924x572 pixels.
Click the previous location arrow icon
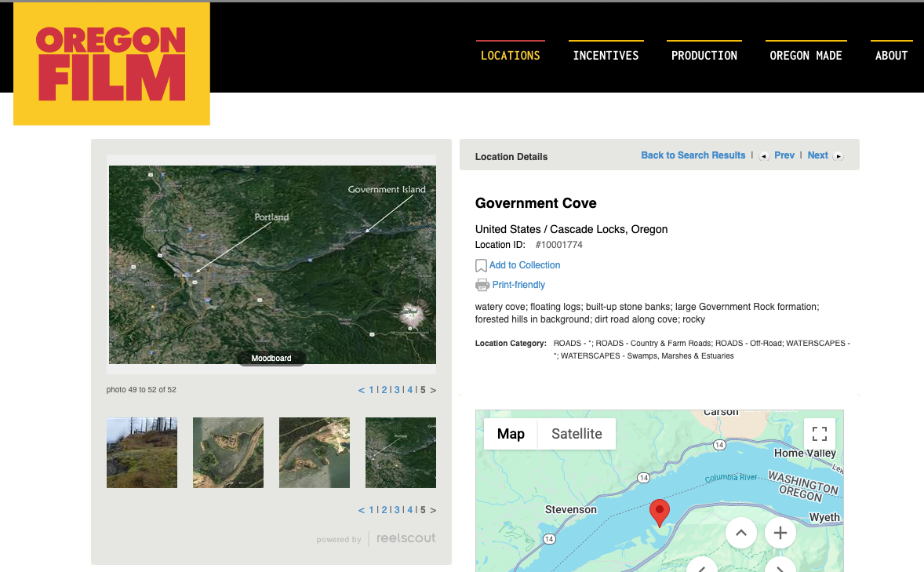click(x=764, y=156)
